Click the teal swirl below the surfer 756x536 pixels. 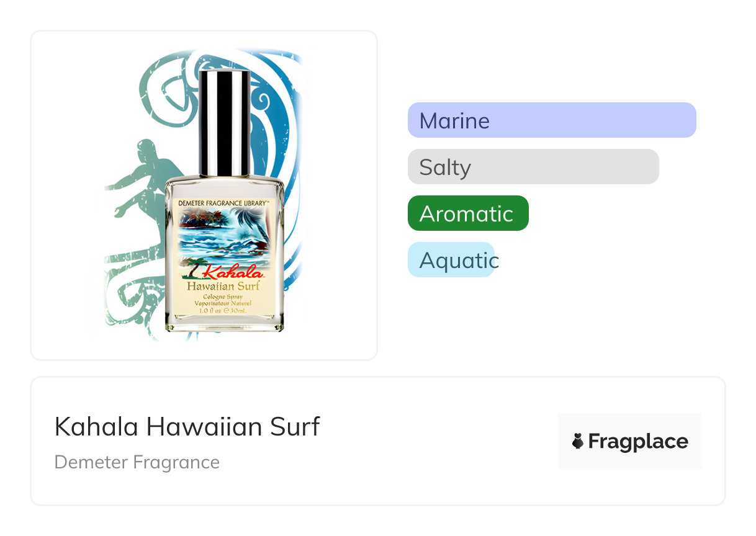click(x=127, y=292)
